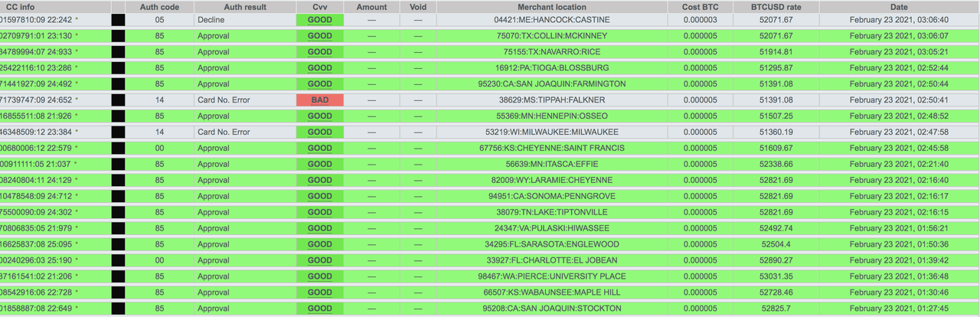This screenshot has height=317, width=980.
Task: Click GOOD cvv in the LARAMIE:CHEYENNE row
Action: 320,181
